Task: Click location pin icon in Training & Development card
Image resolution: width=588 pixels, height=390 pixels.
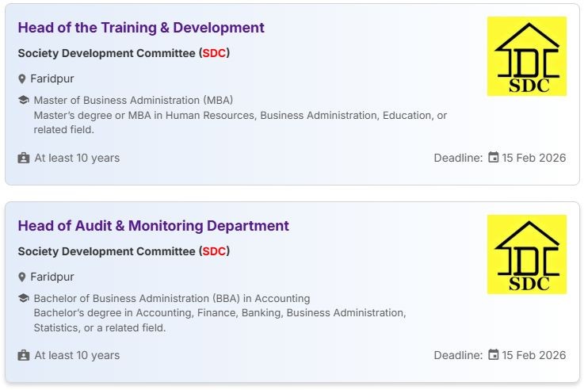Action: [22, 79]
